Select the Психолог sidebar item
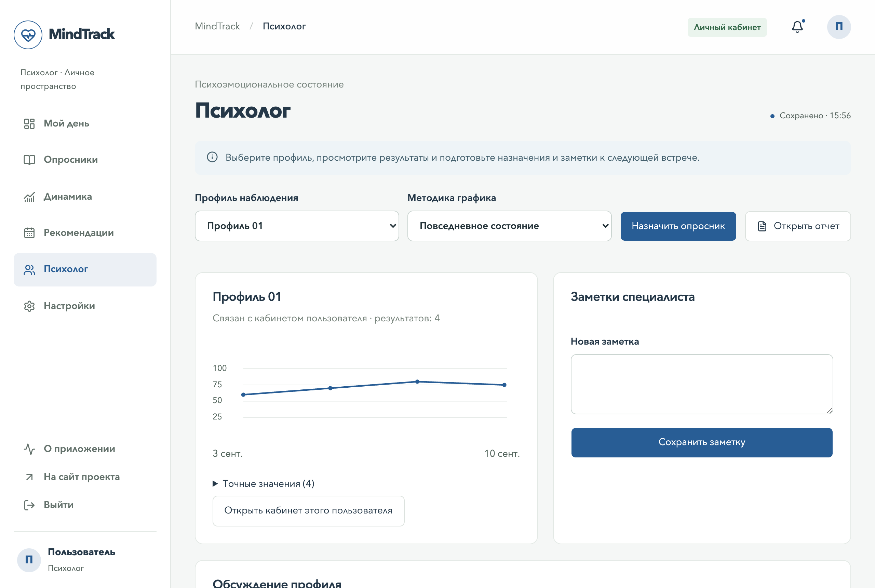 point(85,270)
